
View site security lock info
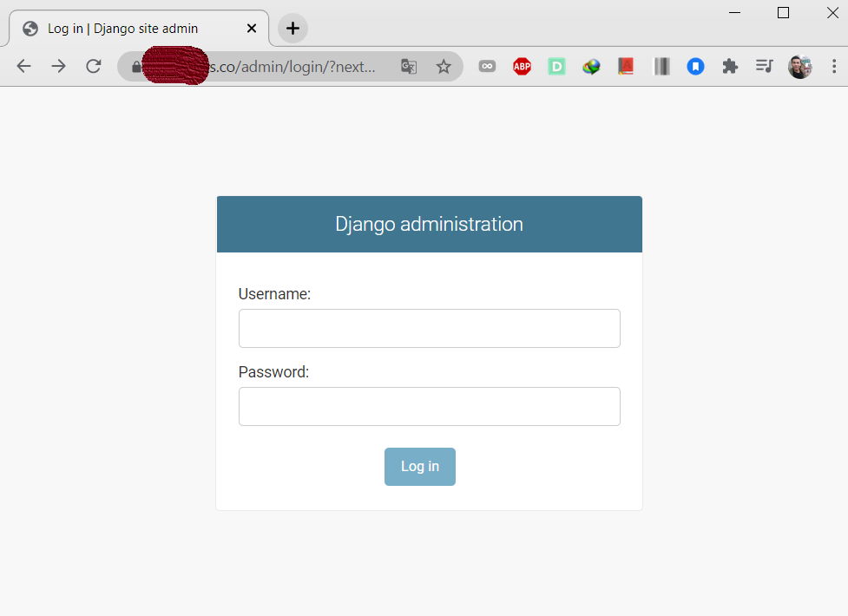pyautogui.click(x=136, y=67)
